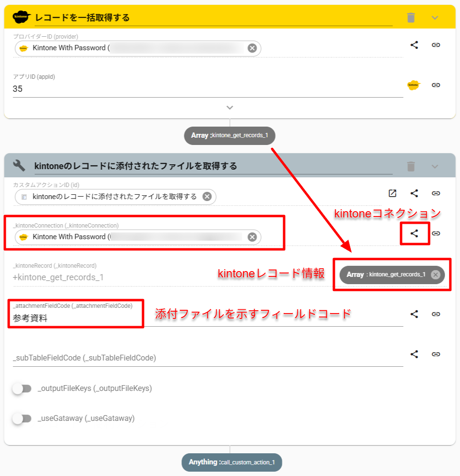Toggle the _outputFileKeys switch
460x476 pixels.
[22, 389]
